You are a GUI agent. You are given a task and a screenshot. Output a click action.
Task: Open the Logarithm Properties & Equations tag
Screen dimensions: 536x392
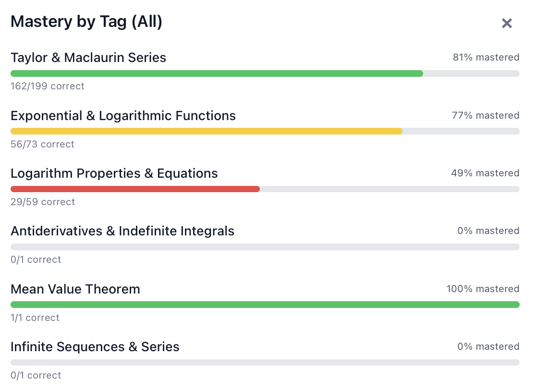114,173
